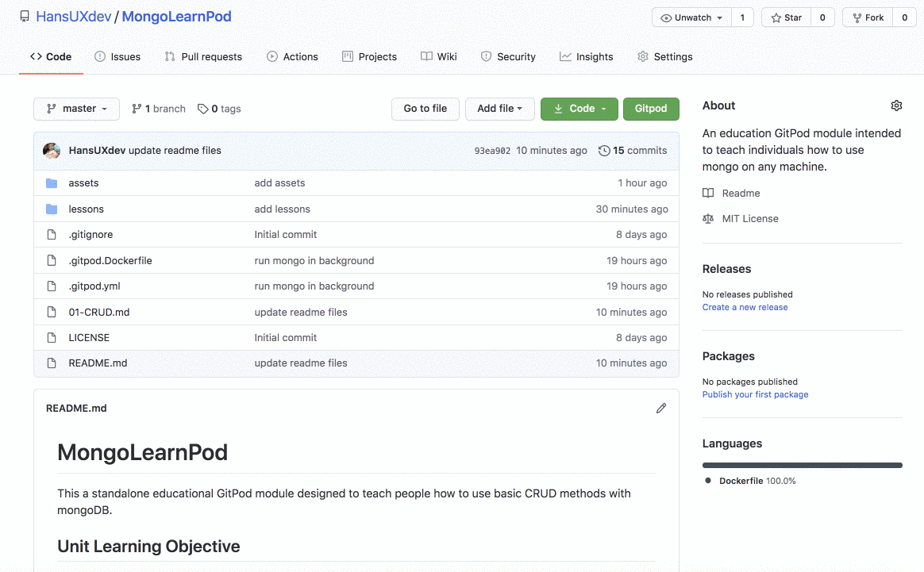Screen dimensions: 924x572
Task: Click the Languages bar showing Dockerfile
Action: coord(802,466)
